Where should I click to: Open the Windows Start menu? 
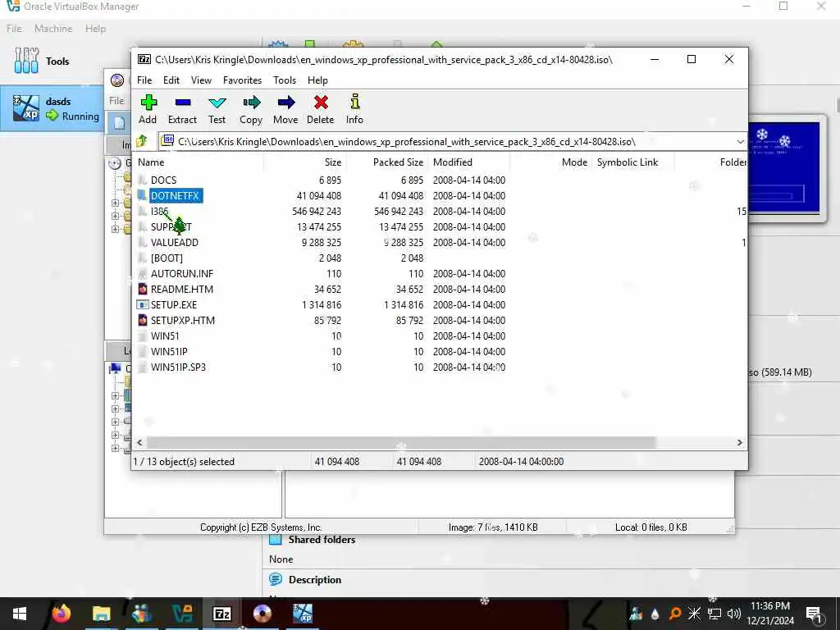(20, 614)
